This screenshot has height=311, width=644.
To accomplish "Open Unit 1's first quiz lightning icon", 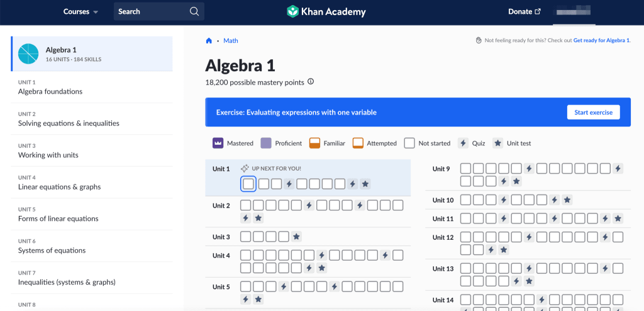I will click(289, 184).
